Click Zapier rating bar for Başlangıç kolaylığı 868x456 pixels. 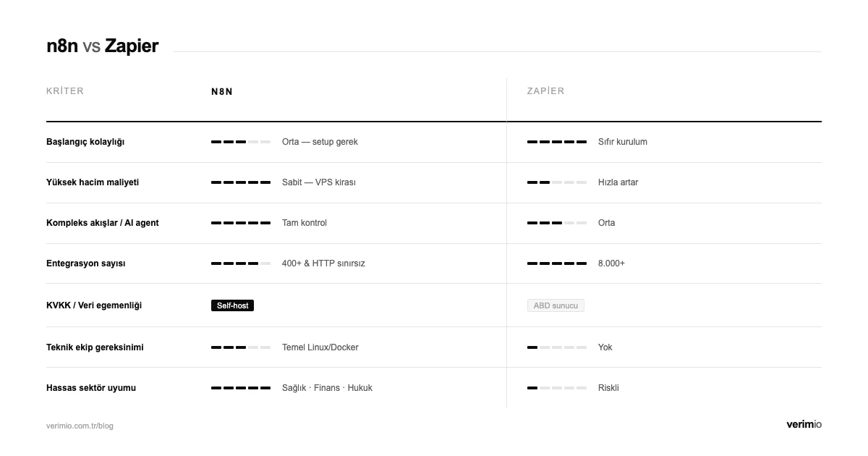click(557, 142)
